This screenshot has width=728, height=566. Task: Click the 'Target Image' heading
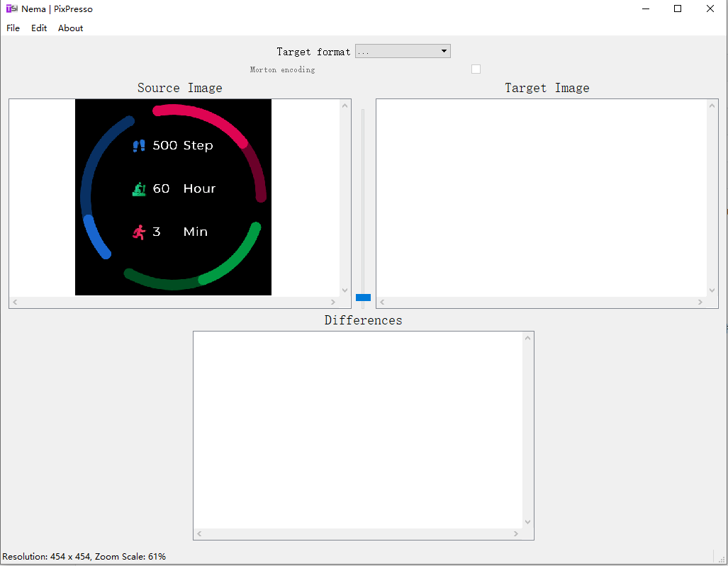(x=547, y=88)
